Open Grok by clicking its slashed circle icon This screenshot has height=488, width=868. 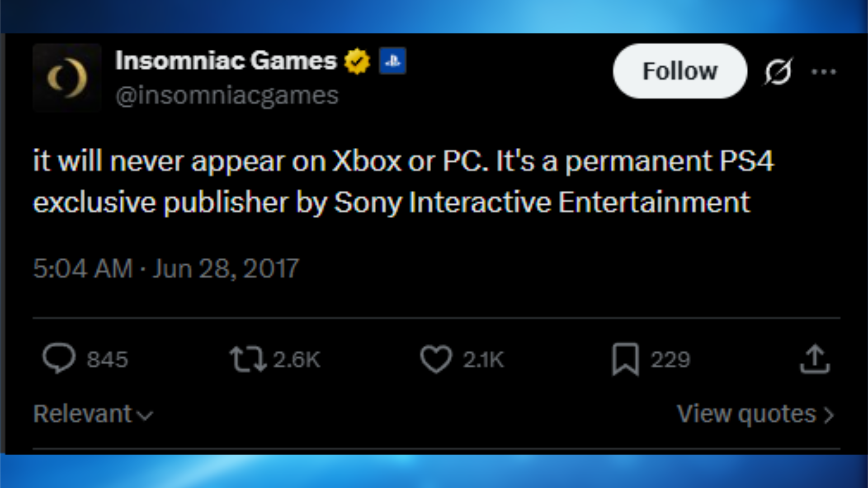778,71
